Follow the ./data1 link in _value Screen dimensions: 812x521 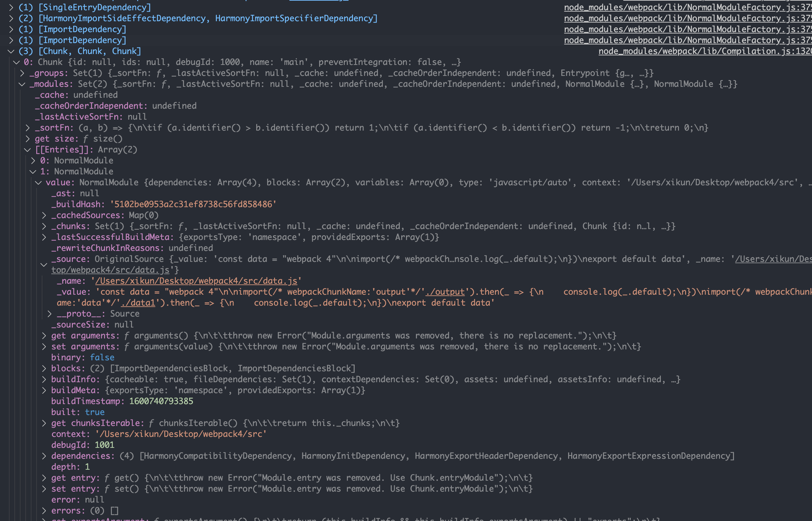click(x=138, y=303)
